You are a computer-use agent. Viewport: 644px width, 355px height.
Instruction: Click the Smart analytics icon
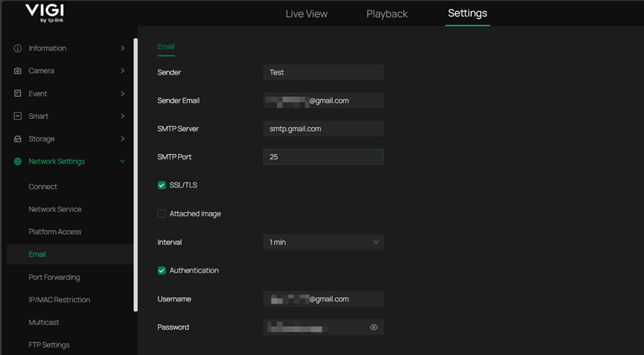[18, 116]
